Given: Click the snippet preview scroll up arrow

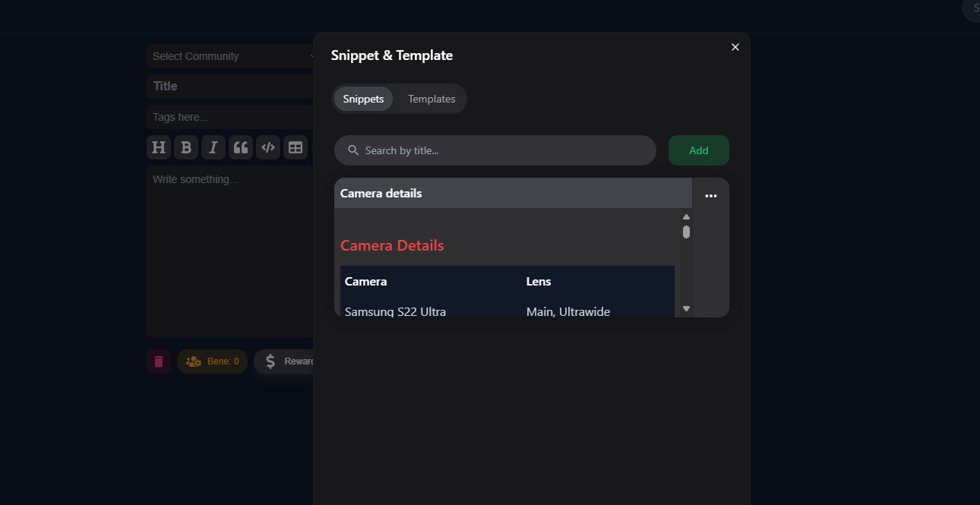Looking at the screenshot, I should pyautogui.click(x=686, y=216).
